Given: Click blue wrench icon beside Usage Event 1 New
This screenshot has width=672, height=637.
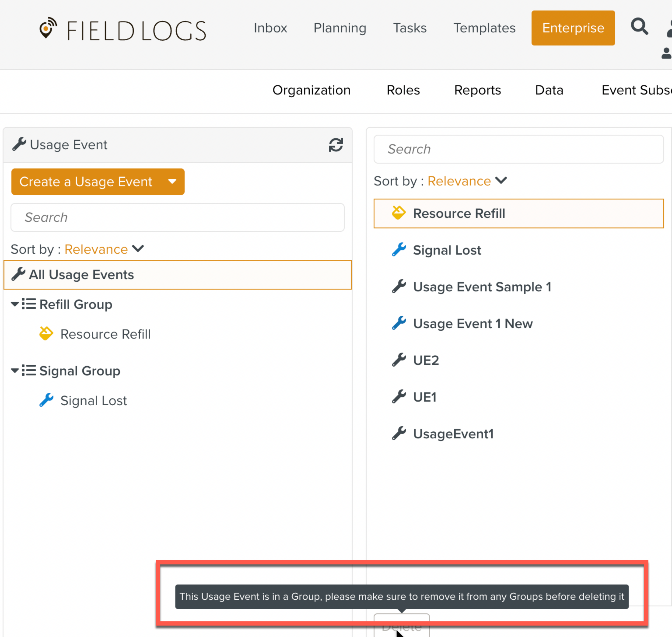Looking at the screenshot, I should 399,323.
